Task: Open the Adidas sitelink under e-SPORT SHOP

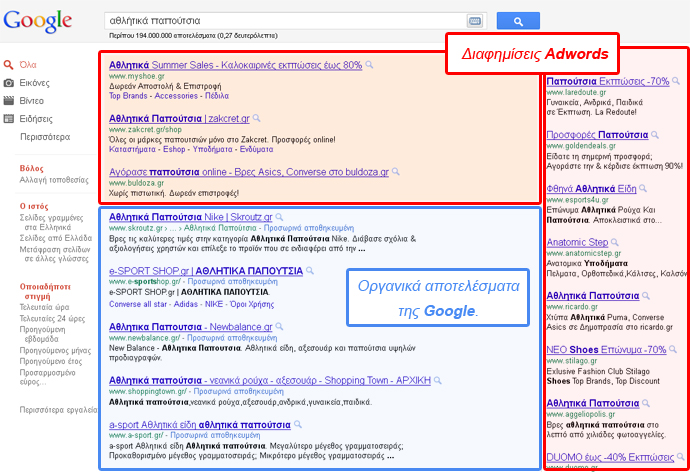Action: (186, 304)
